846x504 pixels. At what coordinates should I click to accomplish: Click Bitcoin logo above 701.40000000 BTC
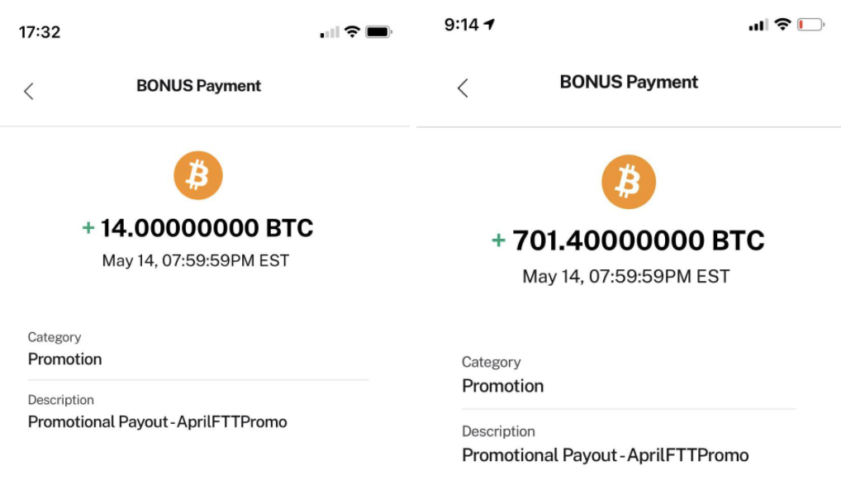(x=629, y=182)
